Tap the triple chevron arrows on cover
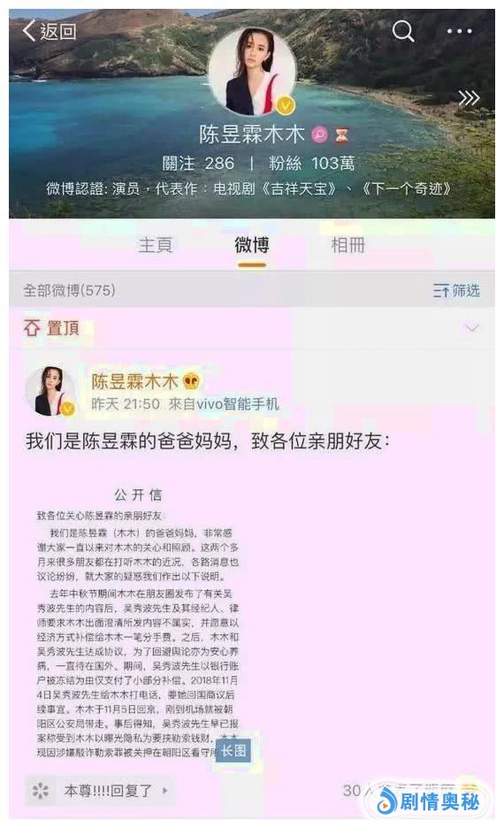The height and width of the screenshot is (828, 504). pos(469,98)
